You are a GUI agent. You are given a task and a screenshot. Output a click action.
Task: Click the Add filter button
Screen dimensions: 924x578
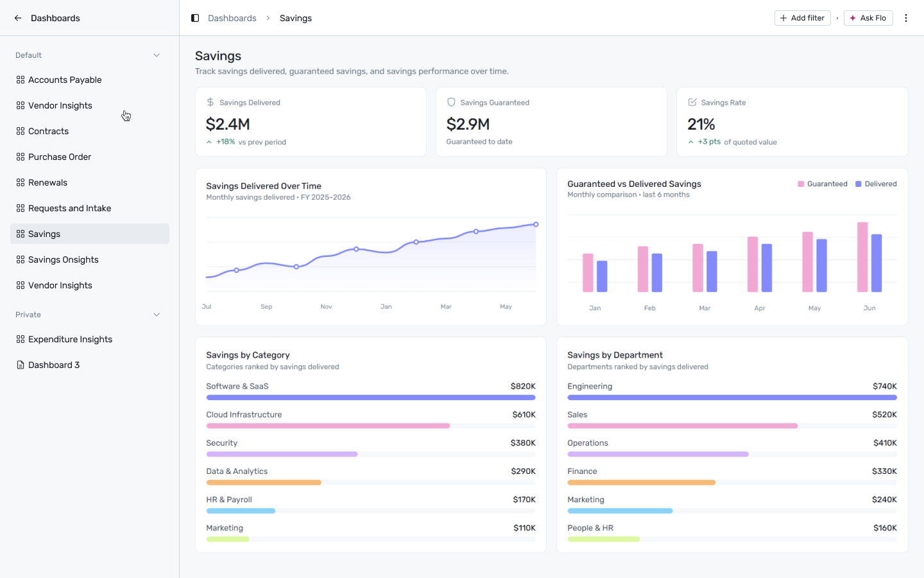(x=803, y=18)
